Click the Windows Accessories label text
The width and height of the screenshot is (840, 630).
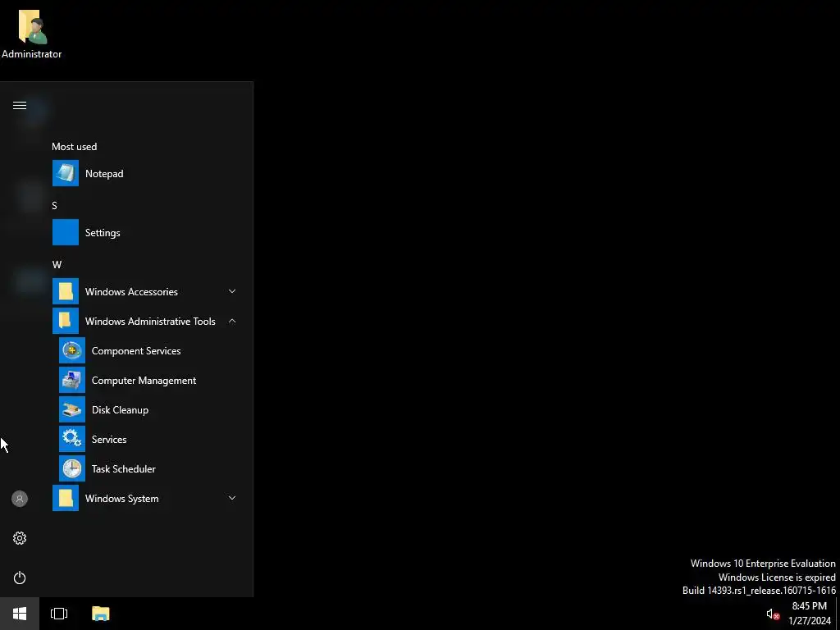[131, 291]
